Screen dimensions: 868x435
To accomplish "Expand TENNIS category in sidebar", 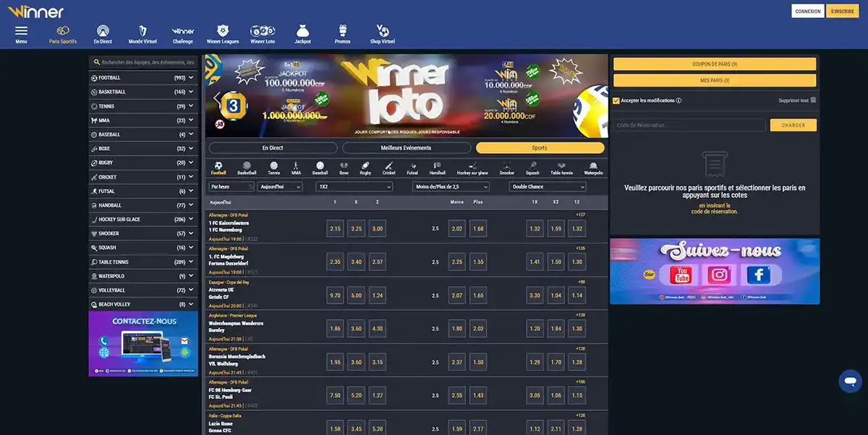I will [x=143, y=106].
